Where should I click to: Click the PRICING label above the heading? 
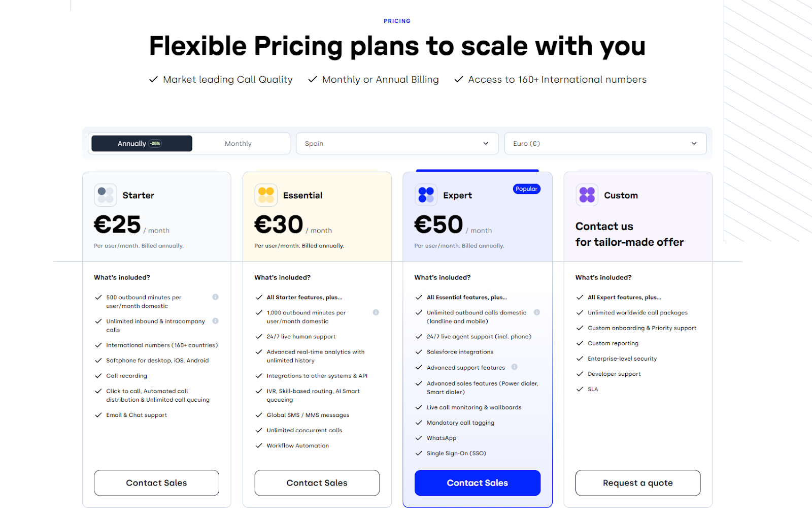point(397,21)
